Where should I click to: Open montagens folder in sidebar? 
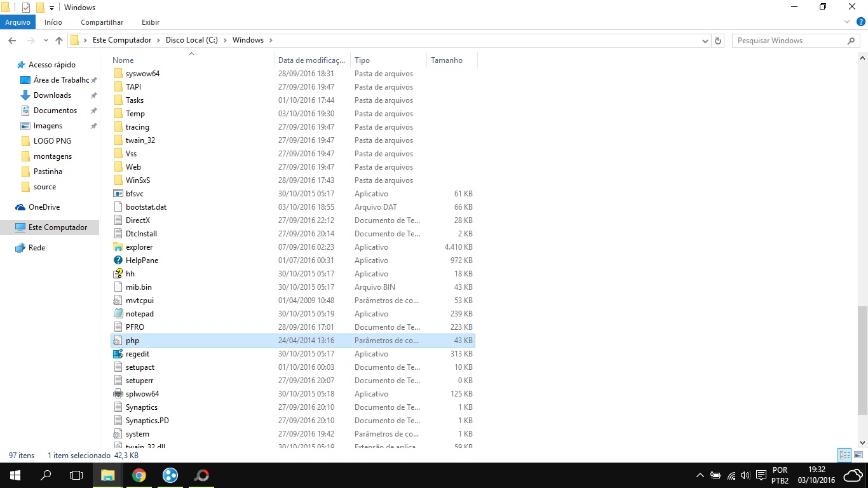(53, 156)
